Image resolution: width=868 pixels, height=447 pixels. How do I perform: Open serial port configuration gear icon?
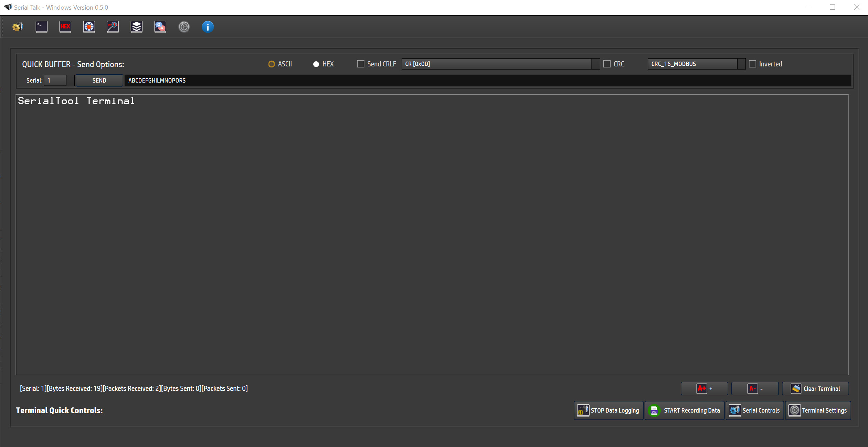pos(18,27)
